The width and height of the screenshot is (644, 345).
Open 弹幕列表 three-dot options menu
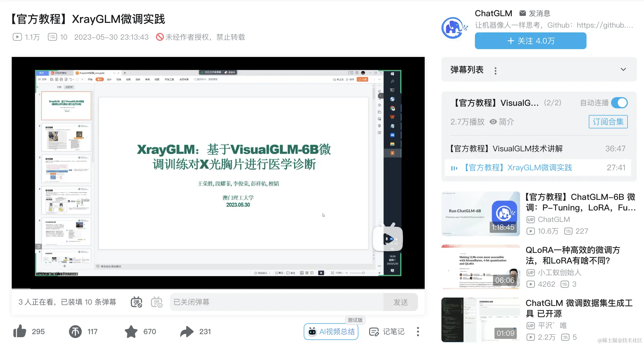pyautogui.click(x=496, y=71)
